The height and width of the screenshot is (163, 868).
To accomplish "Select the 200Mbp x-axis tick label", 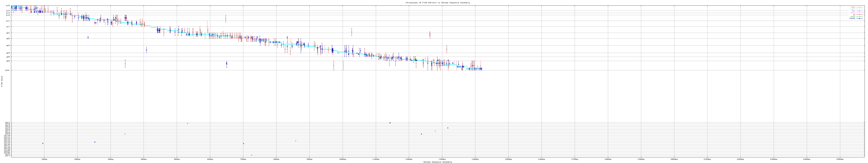I will pyautogui.click(x=674, y=159).
